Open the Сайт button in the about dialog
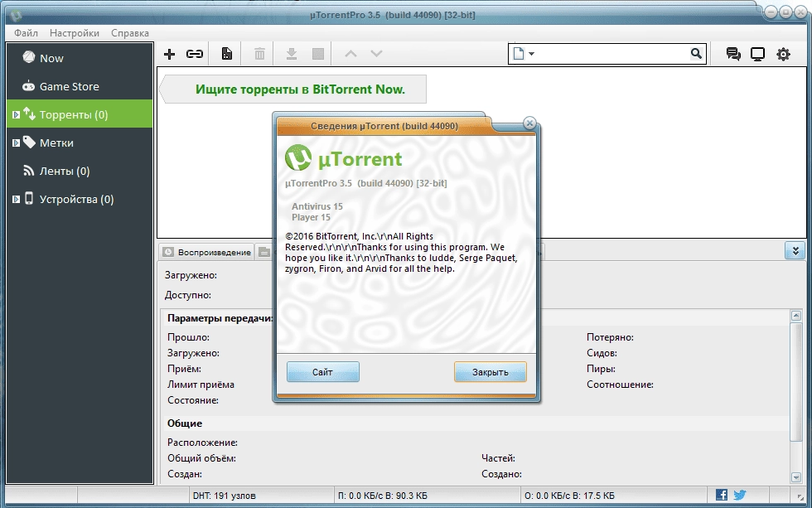This screenshot has height=508, width=812. point(322,371)
